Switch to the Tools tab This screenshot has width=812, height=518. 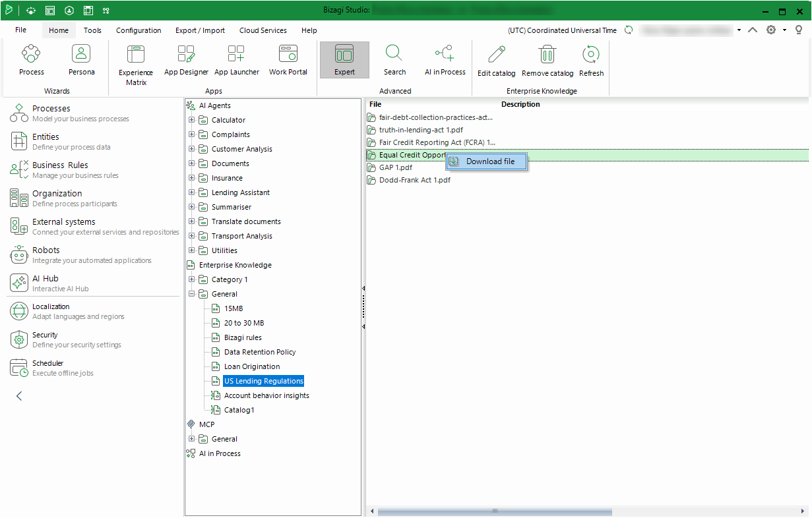pyautogui.click(x=92, y=30)
